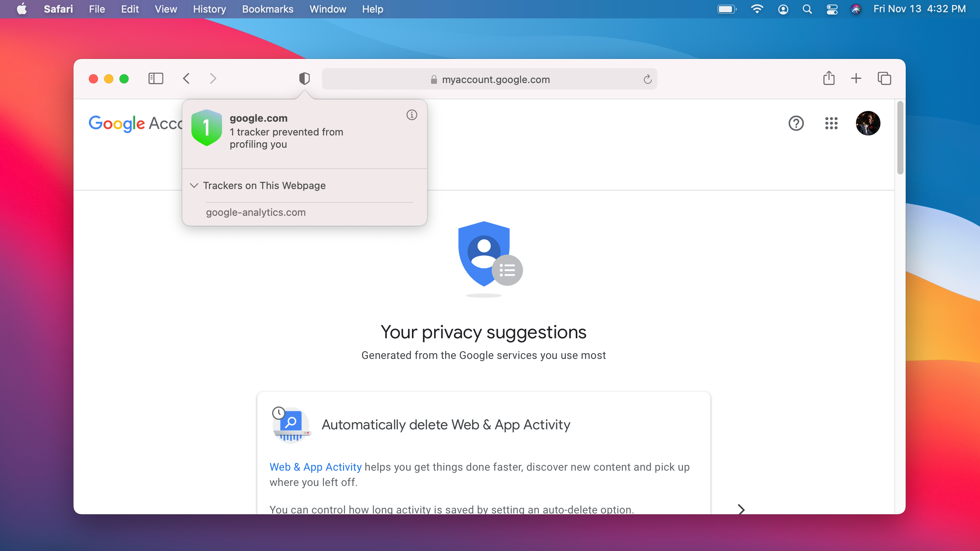
Task: Reload the myaccount.google.com page
Action: 647,79
